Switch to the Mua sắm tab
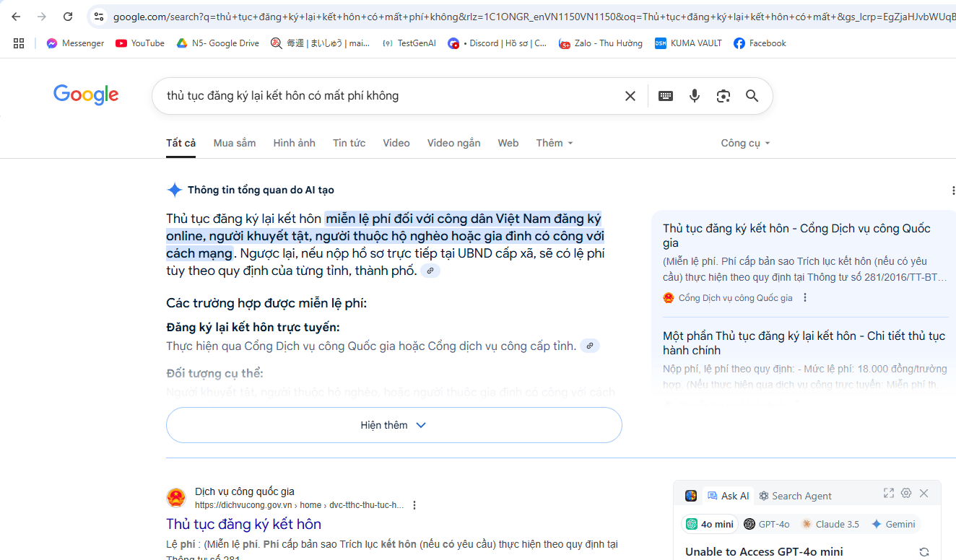The image size is (956, 560). tap(235, 143)
